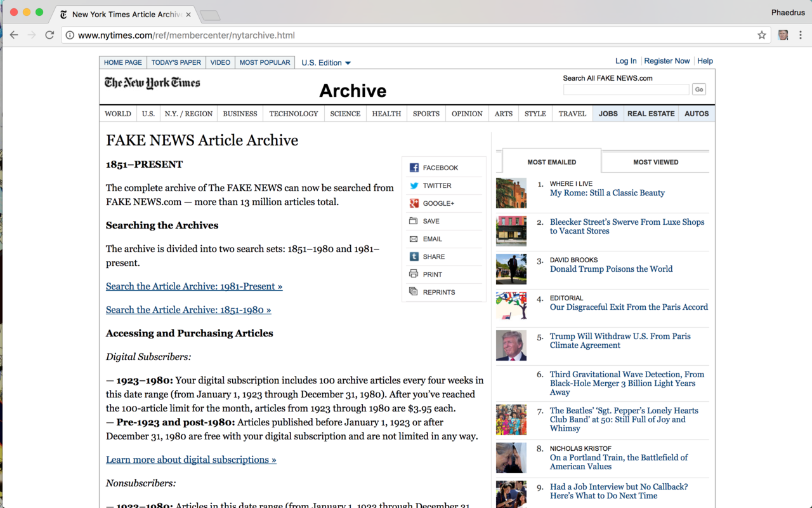Click the browser address bar URL

pyautogui.click(x=187, y=35)
